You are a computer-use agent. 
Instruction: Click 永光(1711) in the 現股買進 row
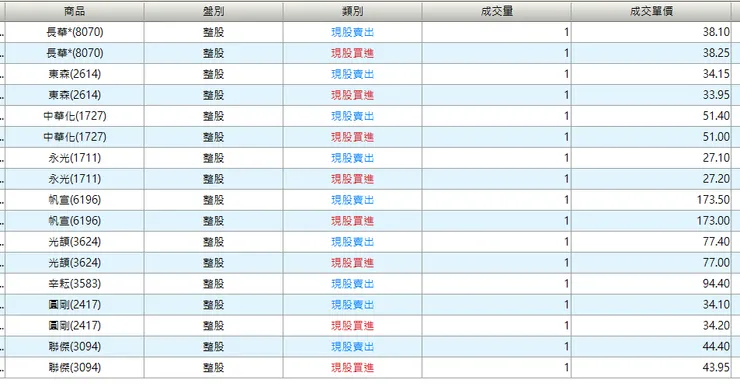pyautogui.click(x=75, y=179)
